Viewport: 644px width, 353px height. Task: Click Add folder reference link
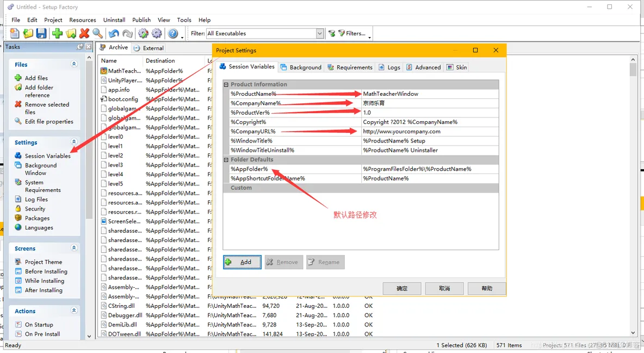39,91
